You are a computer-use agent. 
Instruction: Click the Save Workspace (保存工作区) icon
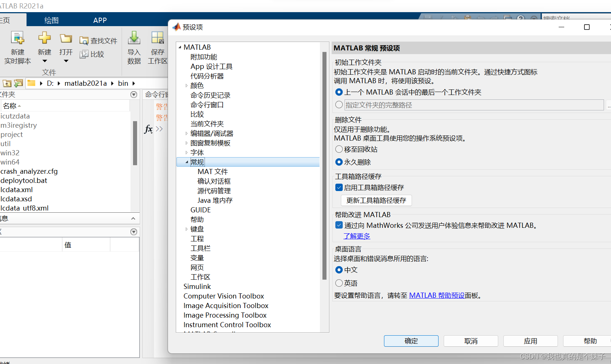point(157,38)
